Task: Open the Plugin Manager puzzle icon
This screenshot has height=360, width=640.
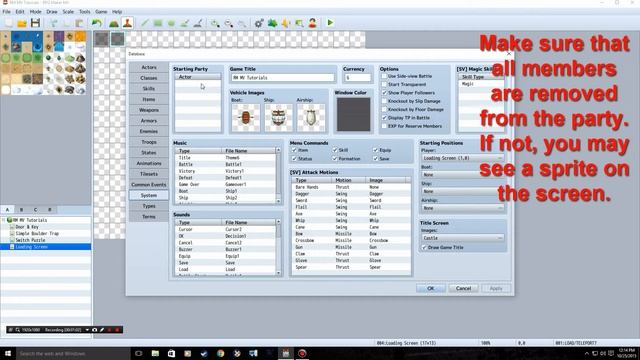Action: coord(272,23)
